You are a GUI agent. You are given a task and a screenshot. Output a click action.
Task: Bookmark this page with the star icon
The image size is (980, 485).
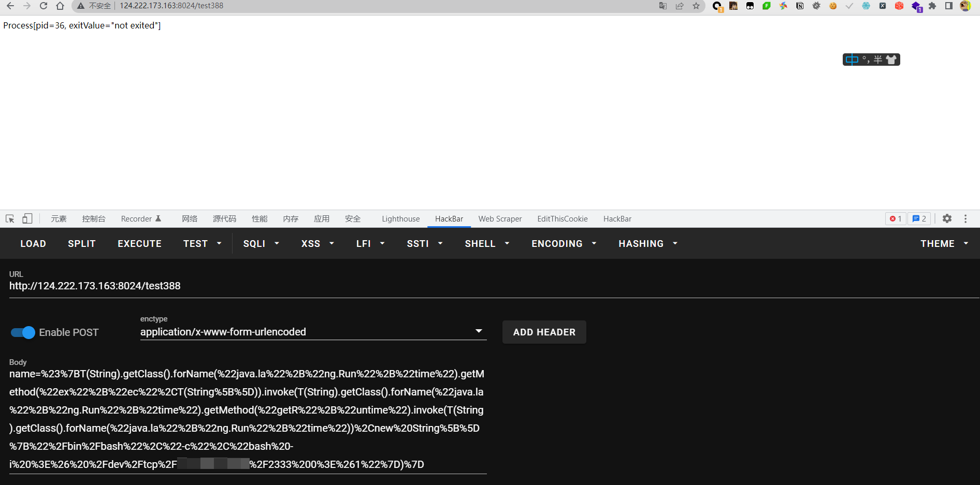(696, 6)
